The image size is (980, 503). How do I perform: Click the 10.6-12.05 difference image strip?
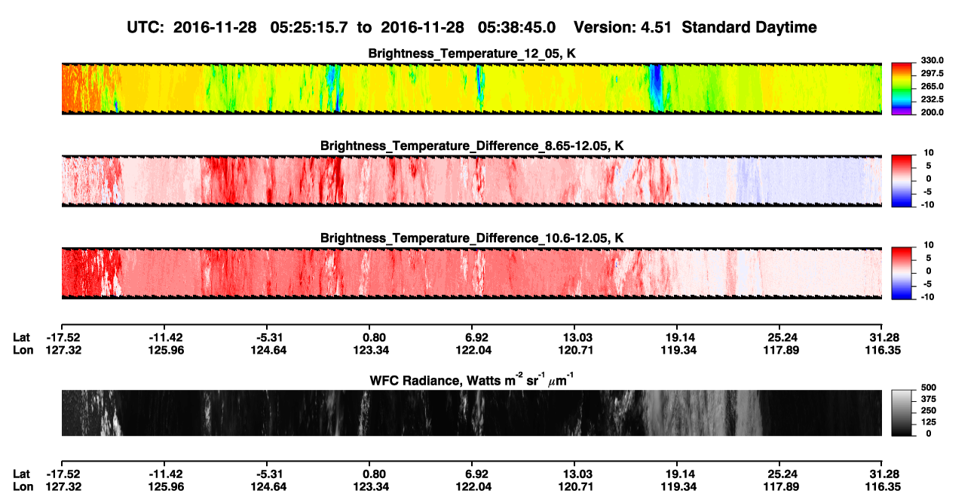click(x=471, y=273)
